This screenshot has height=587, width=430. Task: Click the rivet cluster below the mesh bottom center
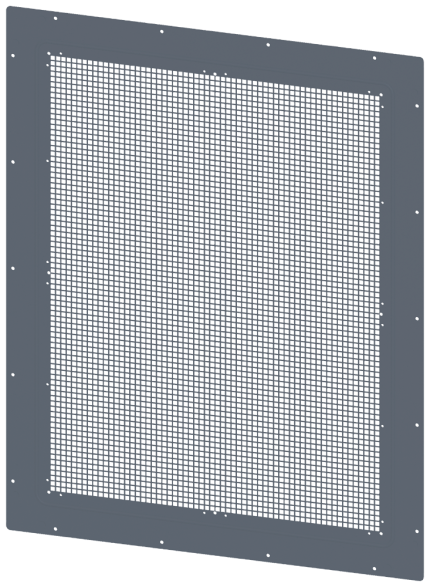(215, 513)
